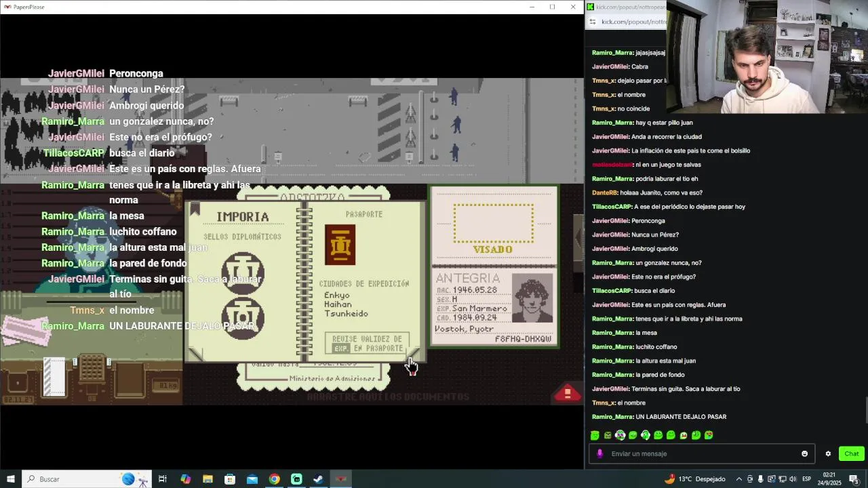Screen dimensions: 868x488
Task: Click the weight display reading 81 kg
Action: (167, 386)
